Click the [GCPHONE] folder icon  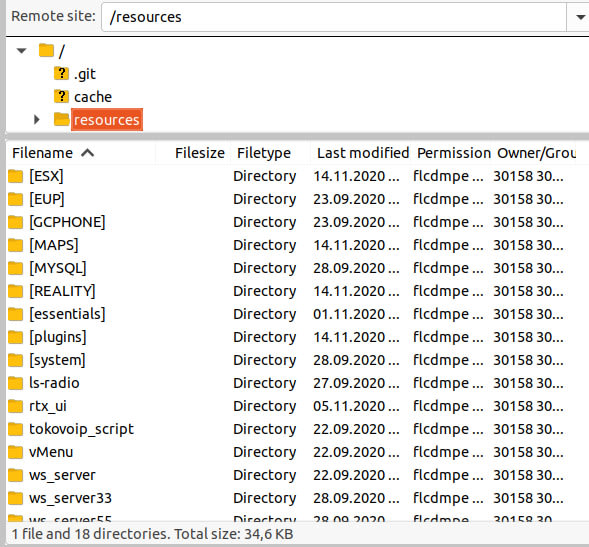click(x=15, y=222)
